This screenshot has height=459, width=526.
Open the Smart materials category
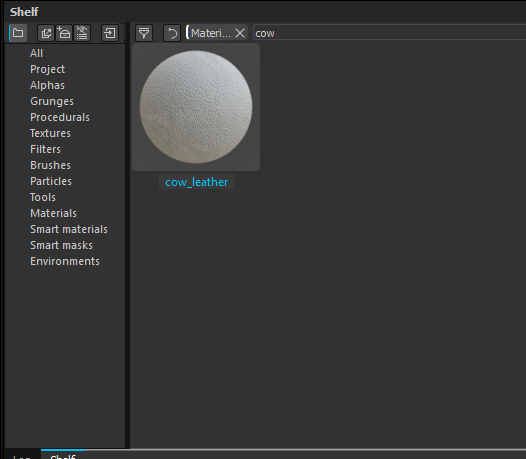tap(69, 229)
